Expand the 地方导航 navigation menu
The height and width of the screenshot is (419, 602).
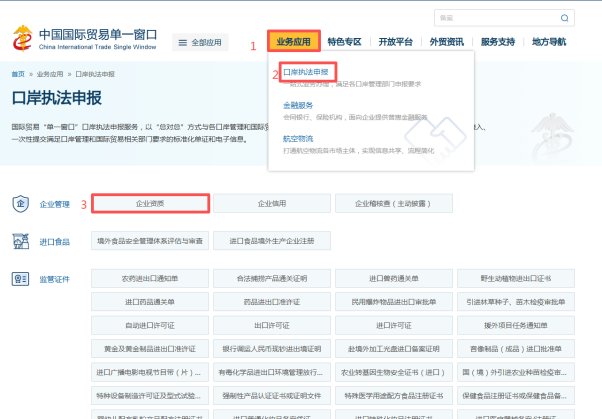click(549, 42)
